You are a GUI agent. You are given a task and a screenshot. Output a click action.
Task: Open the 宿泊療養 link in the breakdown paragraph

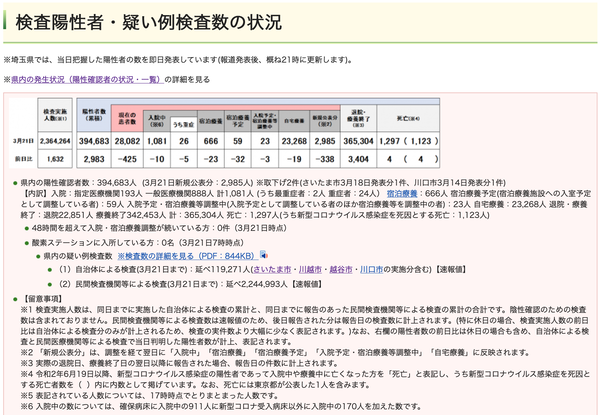(402, 194)
